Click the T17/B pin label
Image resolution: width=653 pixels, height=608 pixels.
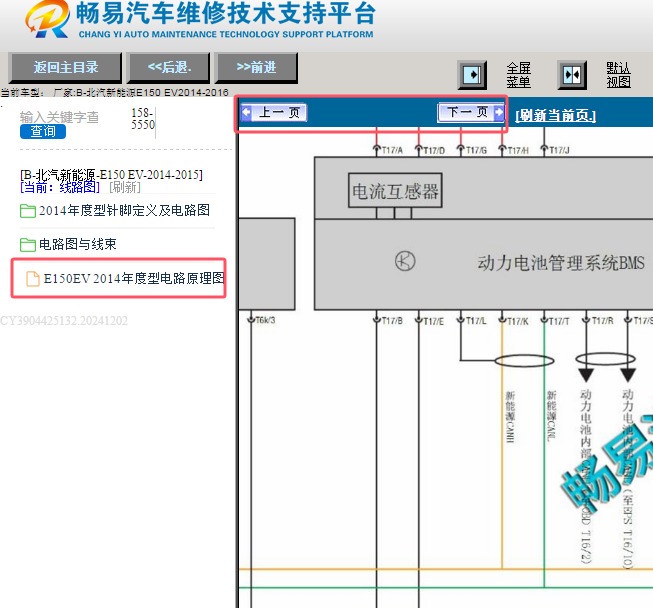tap(392, 321)
